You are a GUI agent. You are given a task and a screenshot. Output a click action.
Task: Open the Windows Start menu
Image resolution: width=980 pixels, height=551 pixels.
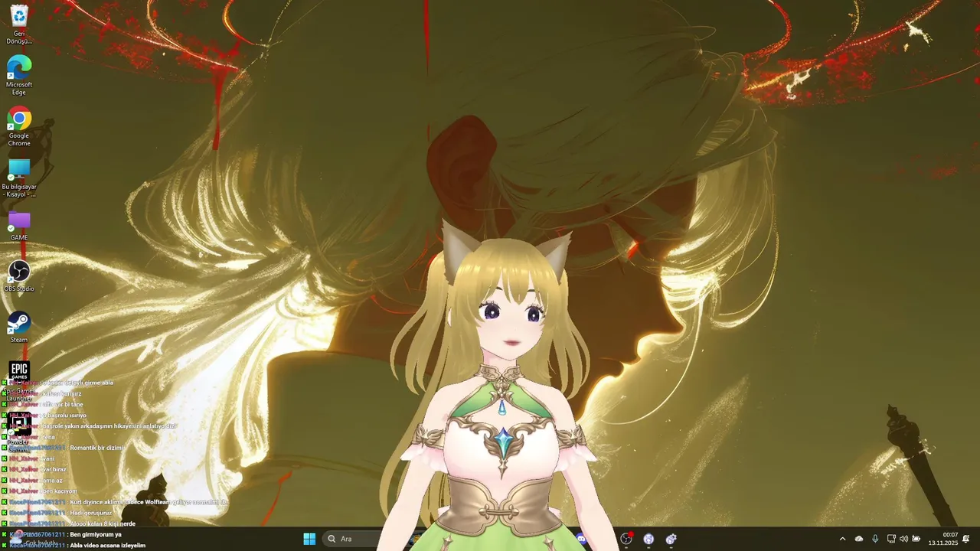tap(309, 539)
